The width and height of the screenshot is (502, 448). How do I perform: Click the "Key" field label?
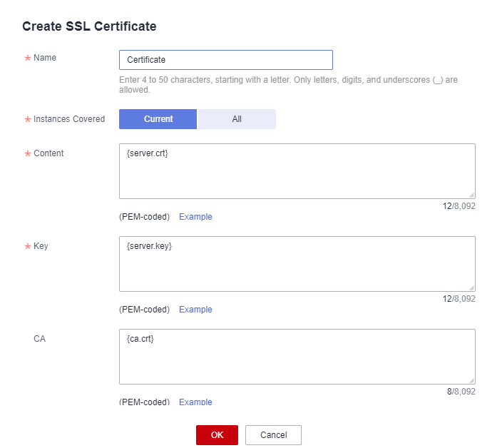click(x=41, y=246)
